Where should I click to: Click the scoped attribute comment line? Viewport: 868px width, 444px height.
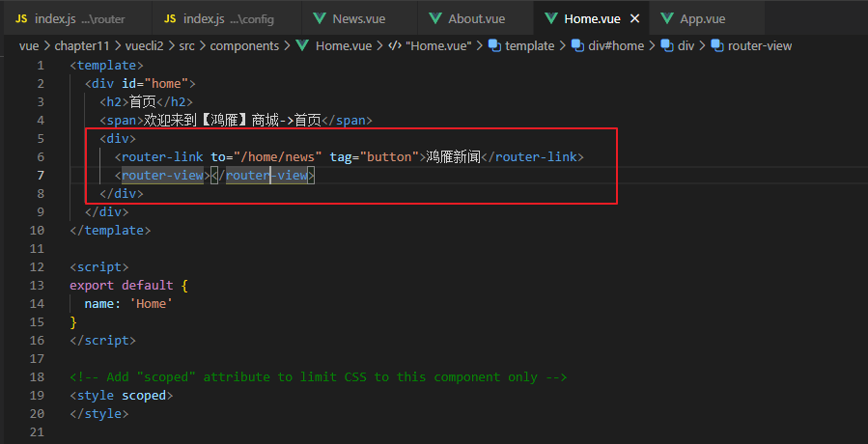tap(319, 377)
